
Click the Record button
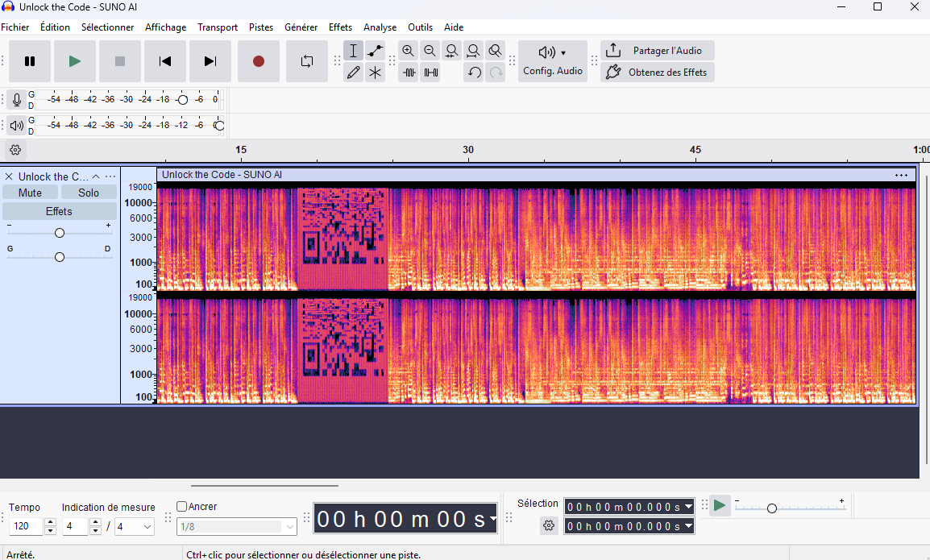259,61
